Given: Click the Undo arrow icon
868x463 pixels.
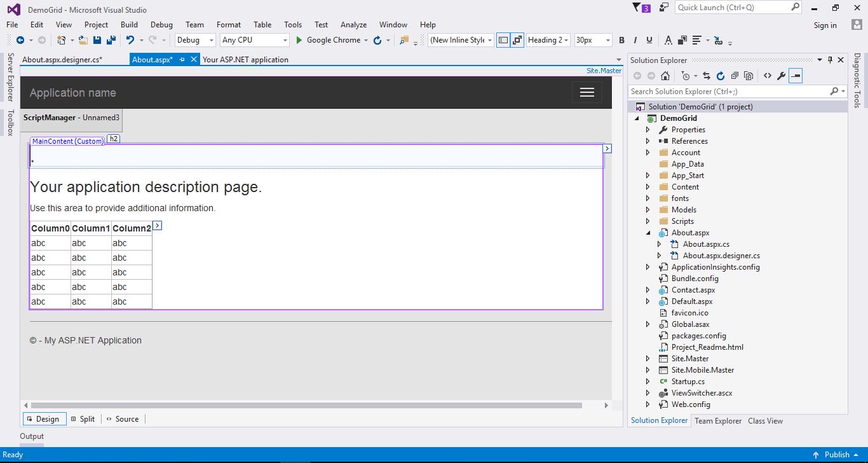Looking at the screenshot, I should [x=131, y=39].
